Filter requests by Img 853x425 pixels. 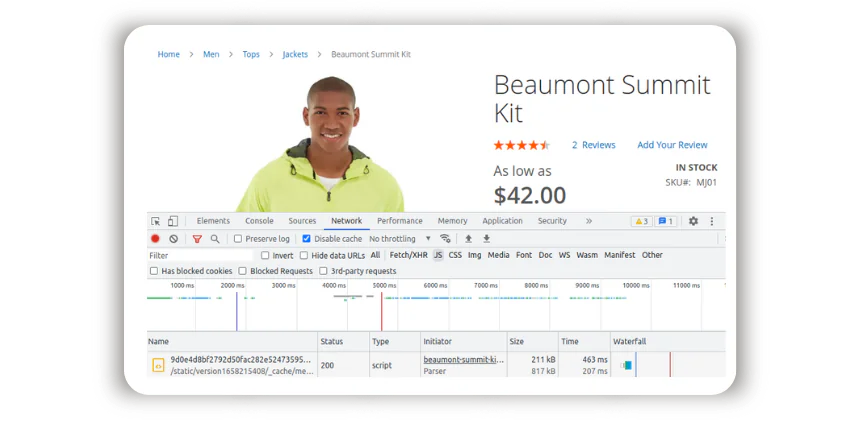tap(475, 255)
